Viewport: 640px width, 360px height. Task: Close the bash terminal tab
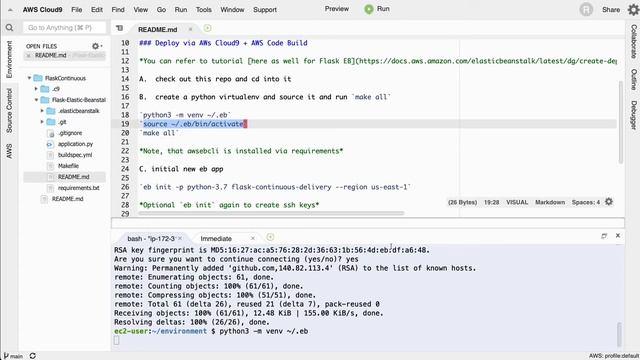[180, 238]
